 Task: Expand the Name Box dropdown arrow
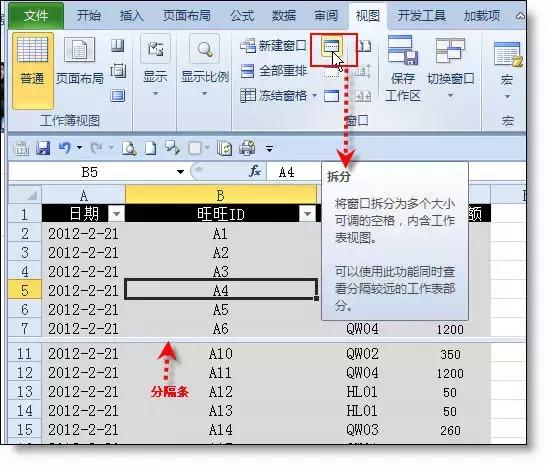click(x=180, y=172)
